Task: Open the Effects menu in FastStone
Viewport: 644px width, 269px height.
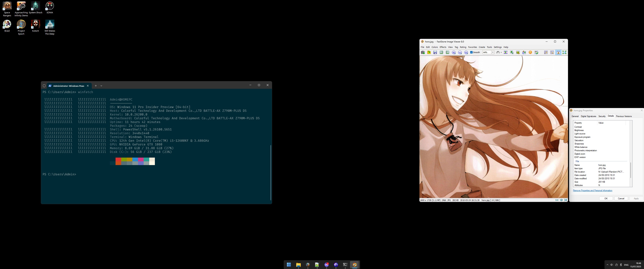Action: point(443,47)
